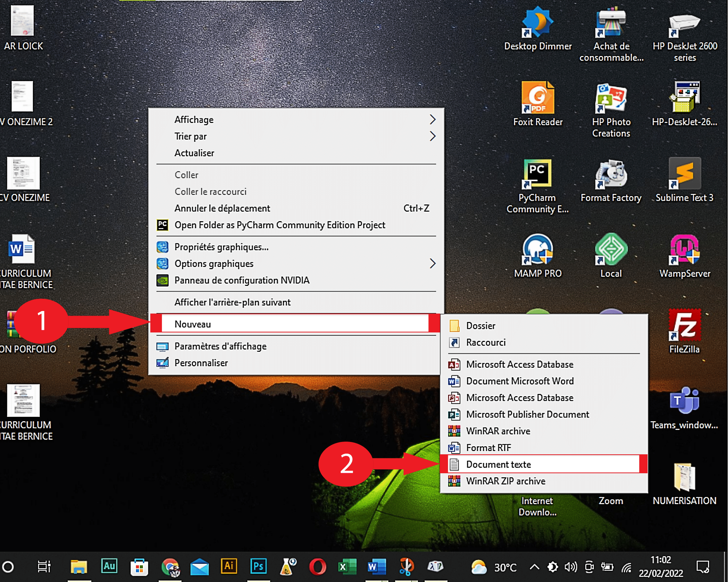Open Mail app in taskbar

coord(200,567)
